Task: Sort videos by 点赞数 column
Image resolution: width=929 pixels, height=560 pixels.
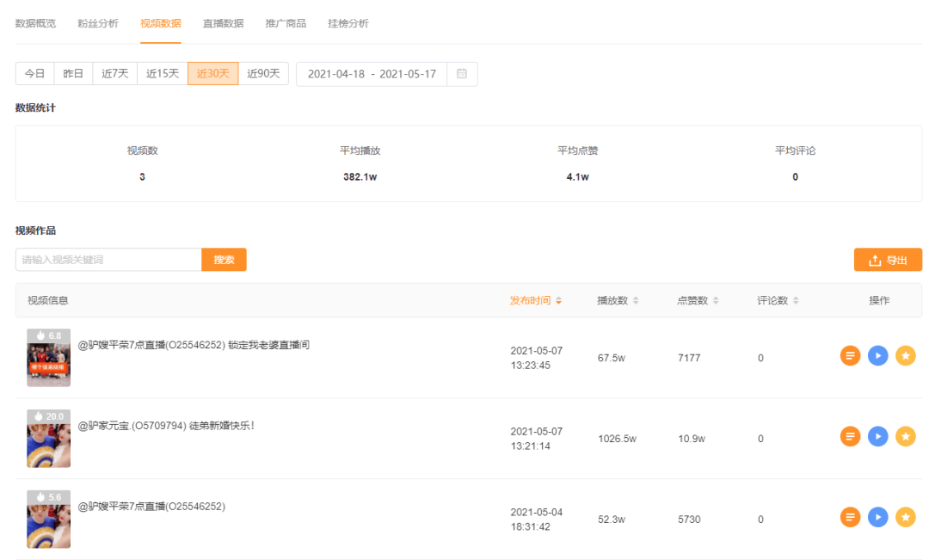Action: click(698, 300)
